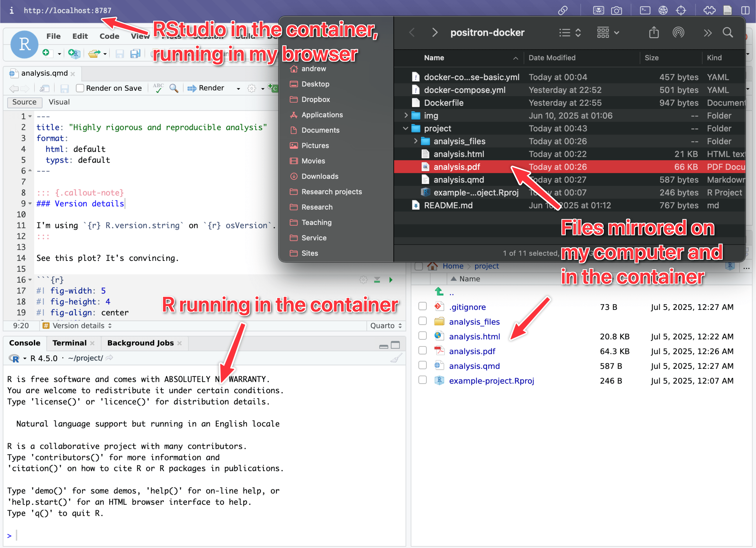This screenshot has height=548, width=756.
Task: Select README.md in Finder list
Action: tap(569, 205)
